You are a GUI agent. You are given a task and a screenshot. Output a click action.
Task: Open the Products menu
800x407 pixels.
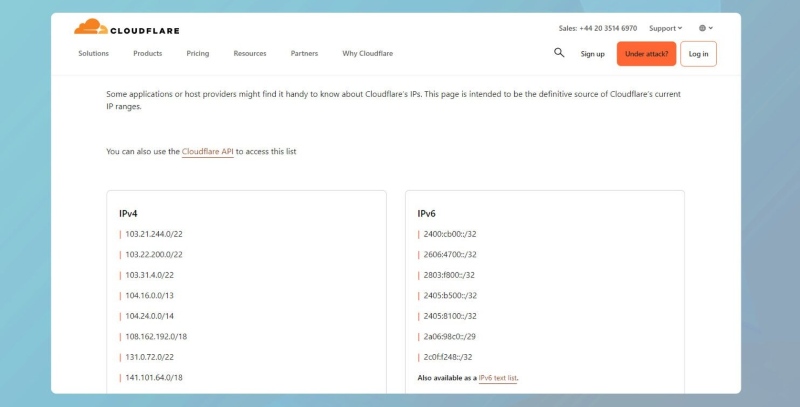point(147,54)
